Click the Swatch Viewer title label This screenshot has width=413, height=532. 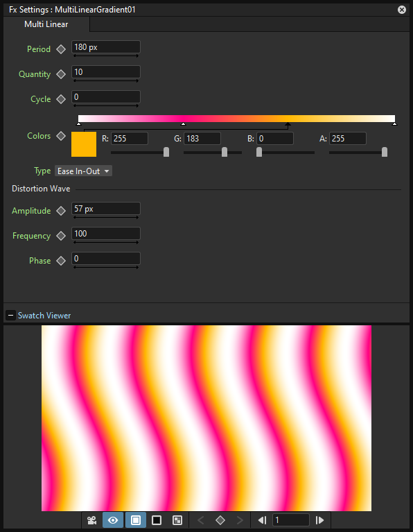[x=44, y=316]
